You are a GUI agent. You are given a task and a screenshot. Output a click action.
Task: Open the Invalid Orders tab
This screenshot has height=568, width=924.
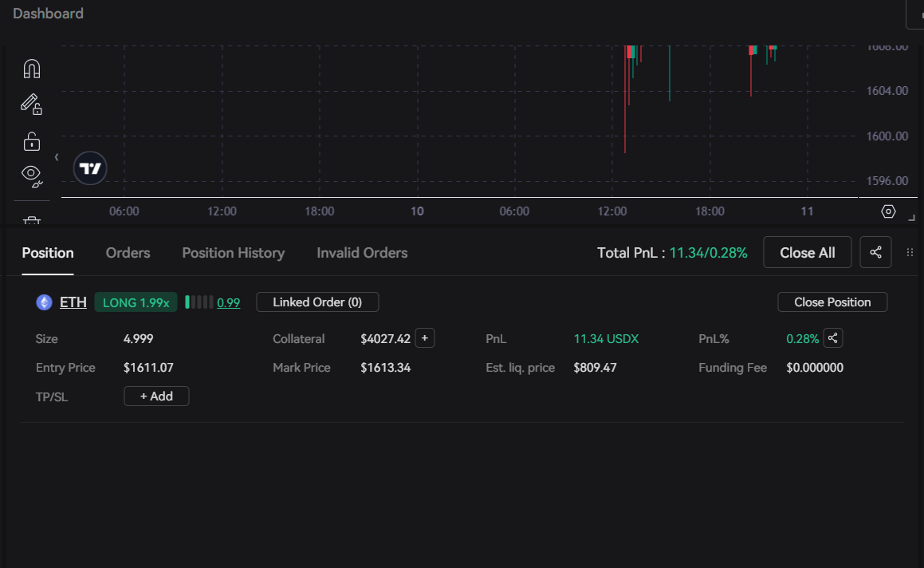362,253
